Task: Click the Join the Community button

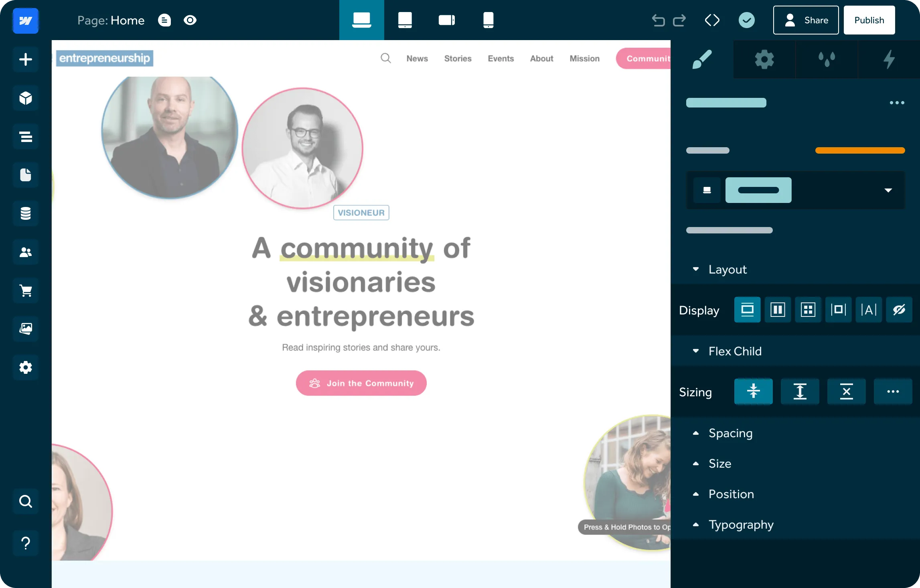Action: coord(361,383)
